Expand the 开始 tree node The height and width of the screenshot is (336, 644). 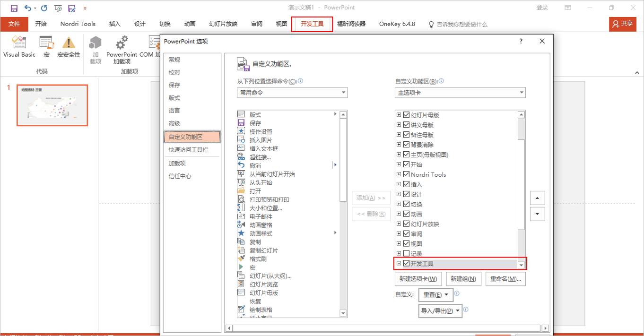[x=399, y=164]
